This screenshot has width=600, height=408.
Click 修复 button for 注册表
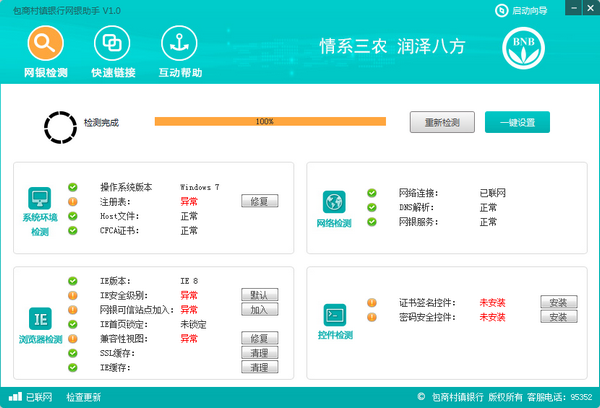[x=259, y=201]
